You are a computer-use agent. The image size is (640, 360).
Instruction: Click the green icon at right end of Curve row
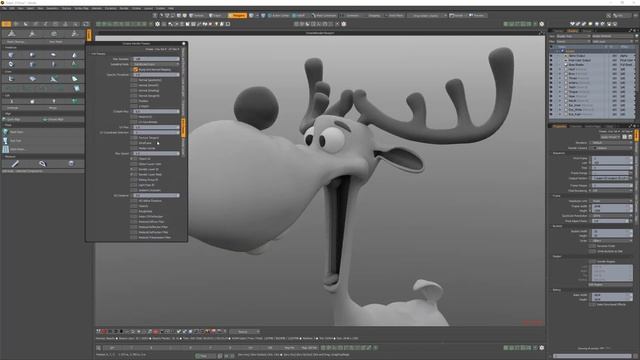pos(75,78)
